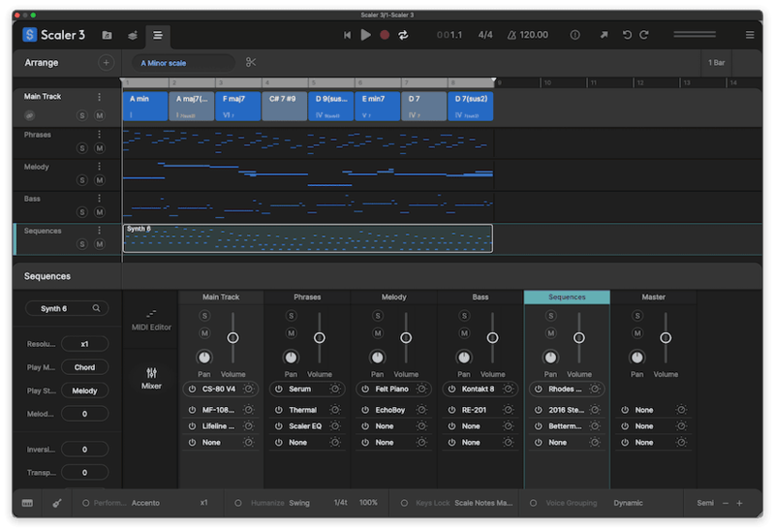Open settings gear for Felt Piano
Viewport: 775px width, 532px height.
[421, 390]
